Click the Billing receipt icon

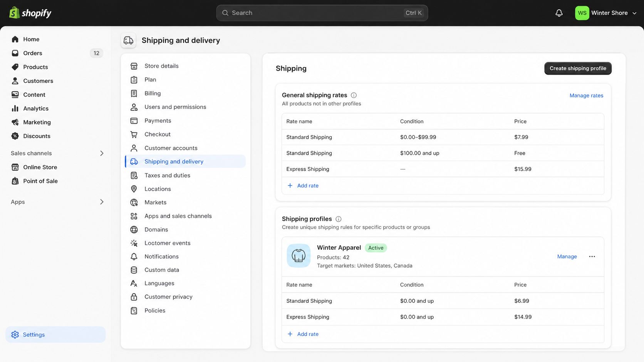click(x=134, y=93)
